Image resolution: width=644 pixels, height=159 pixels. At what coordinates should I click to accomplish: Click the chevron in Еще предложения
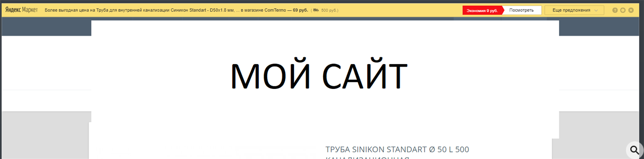pyautogui.click(x=596, y=10)
